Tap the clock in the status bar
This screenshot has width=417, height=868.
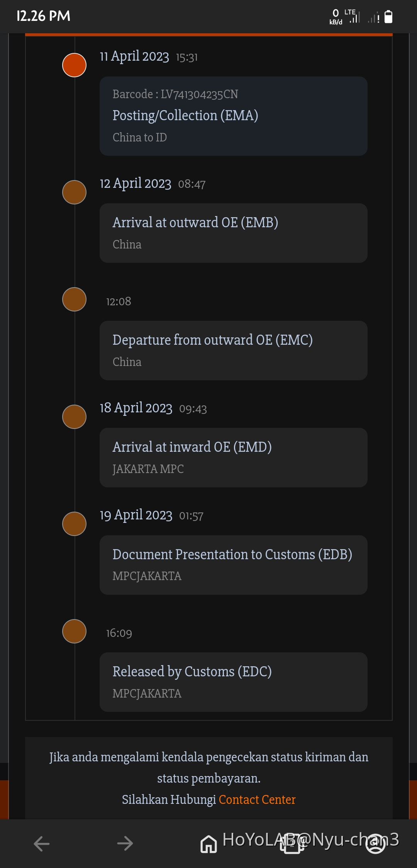point(43,16)
